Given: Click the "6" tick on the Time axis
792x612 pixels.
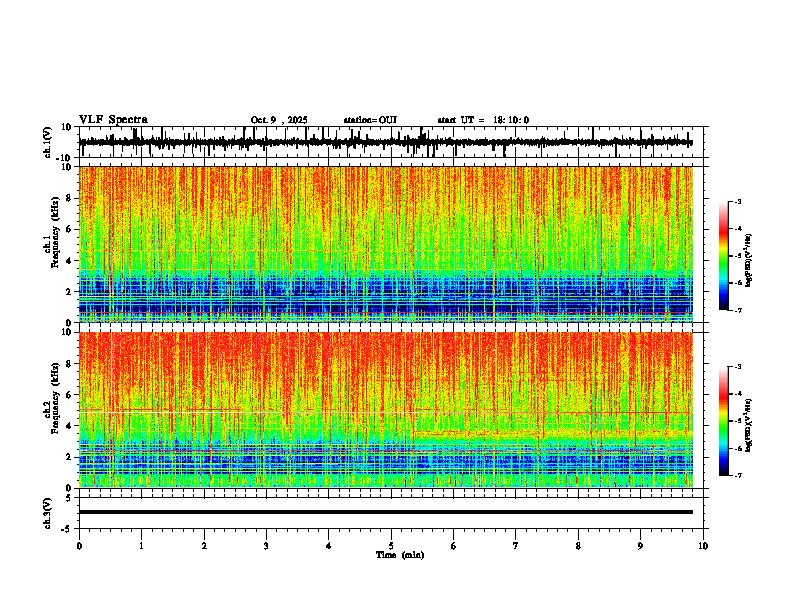Looking at the screenshot, I should [x=454, y=546].
